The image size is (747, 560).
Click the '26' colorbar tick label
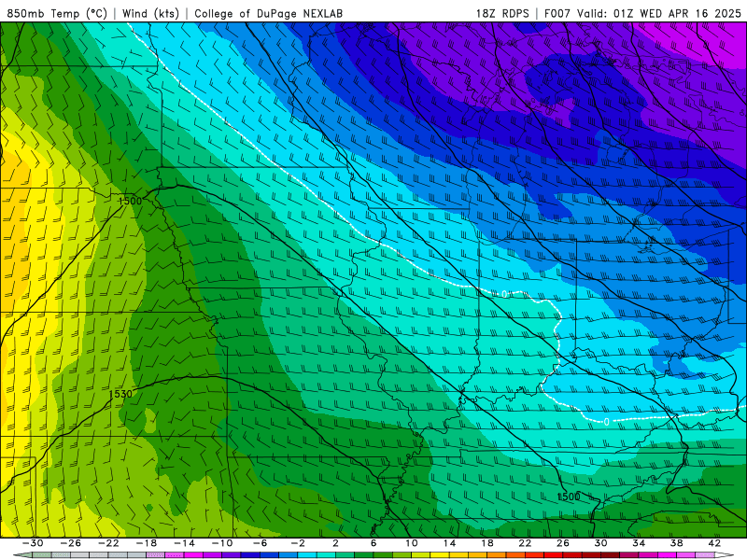click(x=563, y=543)
